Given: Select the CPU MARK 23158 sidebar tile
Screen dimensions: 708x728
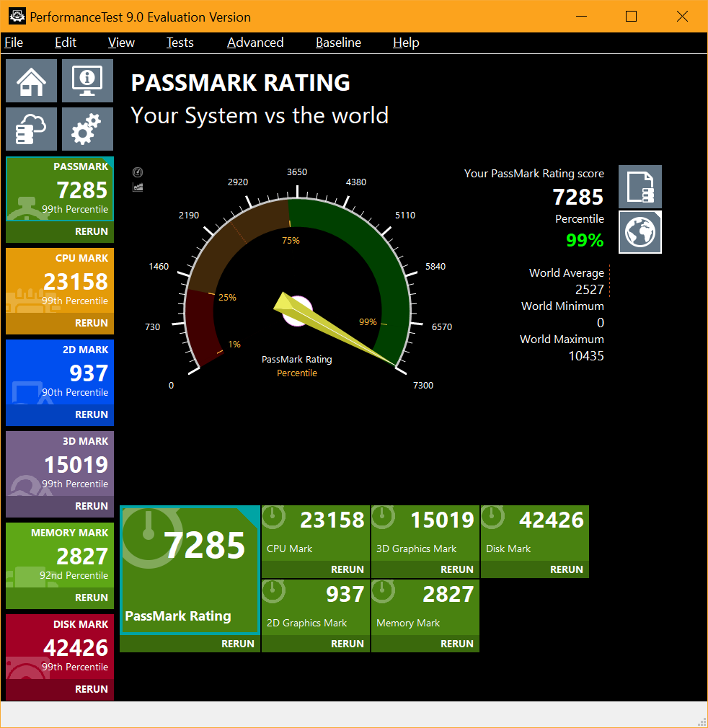Looking at the screenshot, I should pos(60,280).
